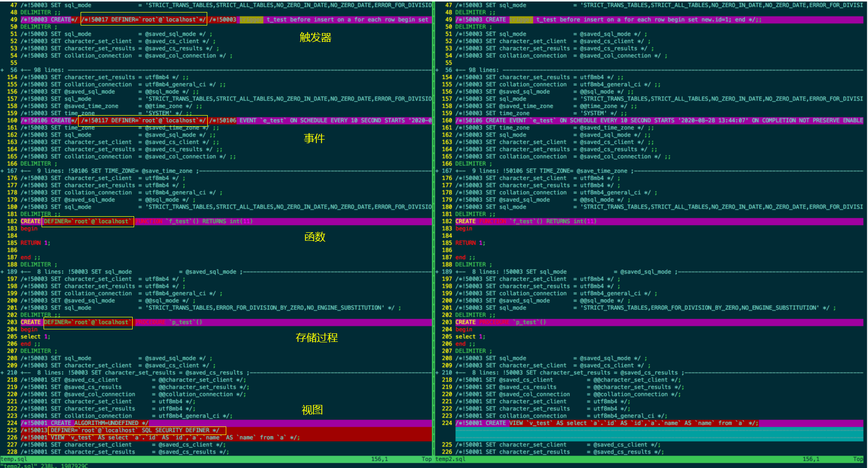This screenshot has height=468, width=868.
Task: Click right line 166 DELIMITER ;
Action: pos(474,164)
